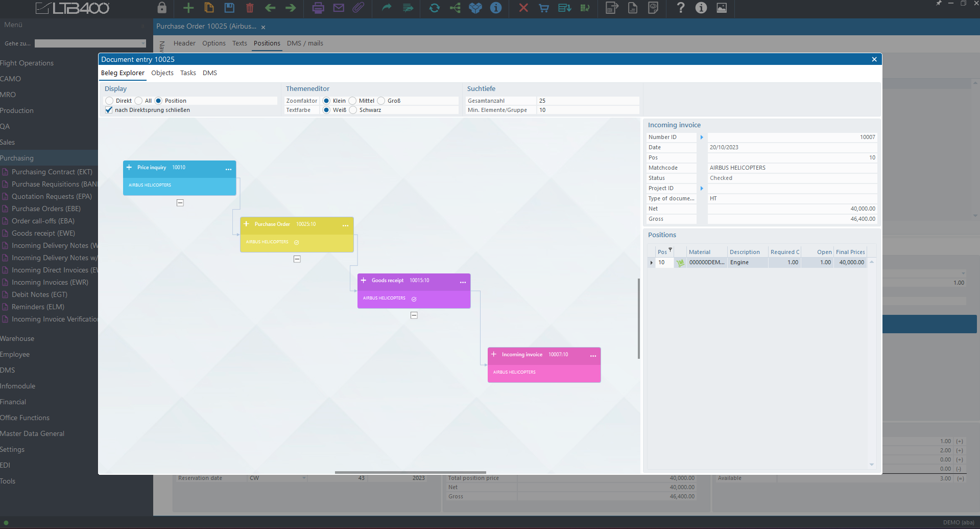The height and width of the screenshot is (529, 980).
Task: Collapse the Goods receipt node branch
Action: [414, 315]
